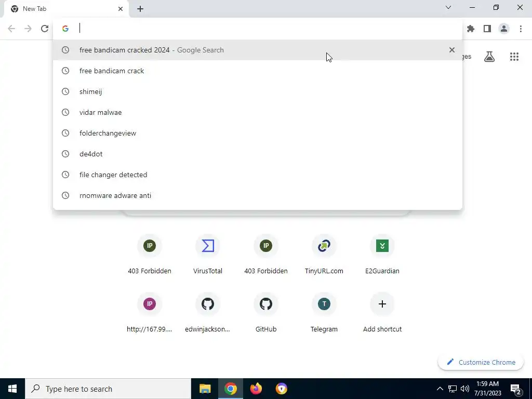Select 'rnomware adware anti' suggestion
The height and width of the screenshot is (399, 532).
[258, 195]
